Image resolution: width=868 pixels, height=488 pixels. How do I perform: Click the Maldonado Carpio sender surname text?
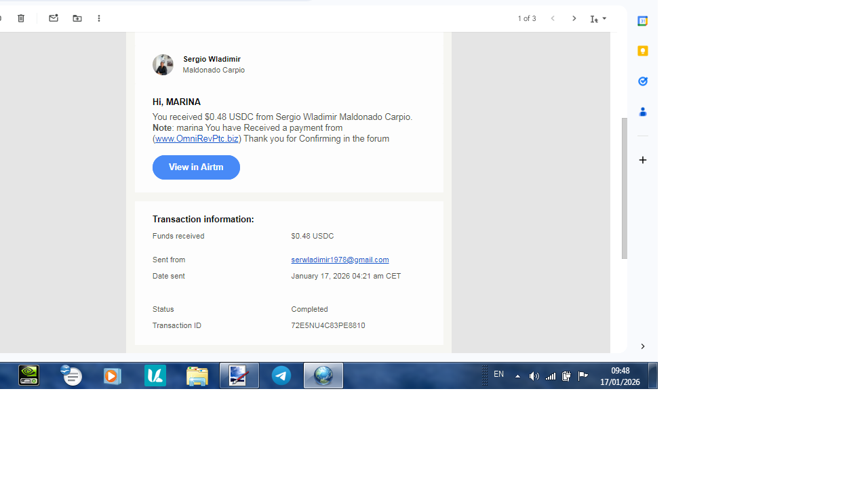214,70
